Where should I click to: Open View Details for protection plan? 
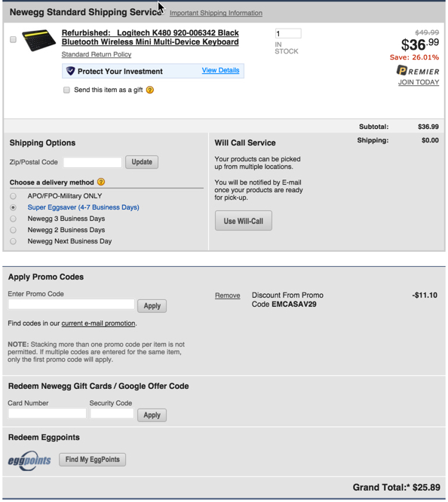[220, 70]
